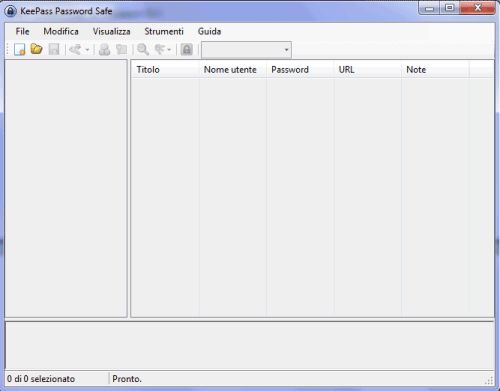The width and height of the screenshot is (500, 391).
Task: Open the Visualizza menu
Action: pyautogui.click(x=112, y=31)
